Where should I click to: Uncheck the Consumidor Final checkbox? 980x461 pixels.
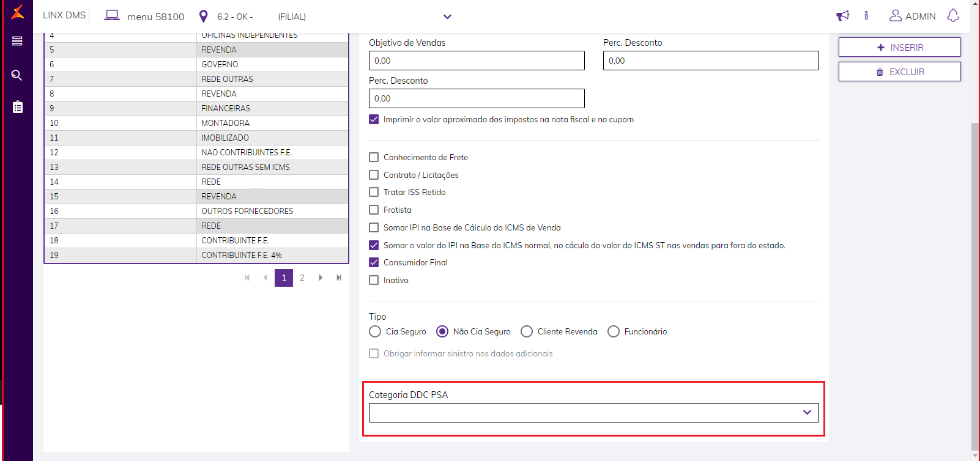374,262
